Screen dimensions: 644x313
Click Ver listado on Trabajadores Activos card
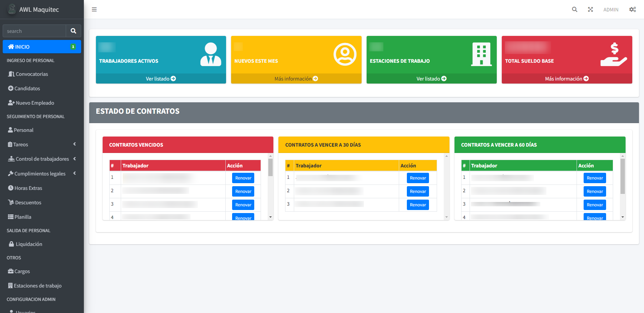(161, 79)
